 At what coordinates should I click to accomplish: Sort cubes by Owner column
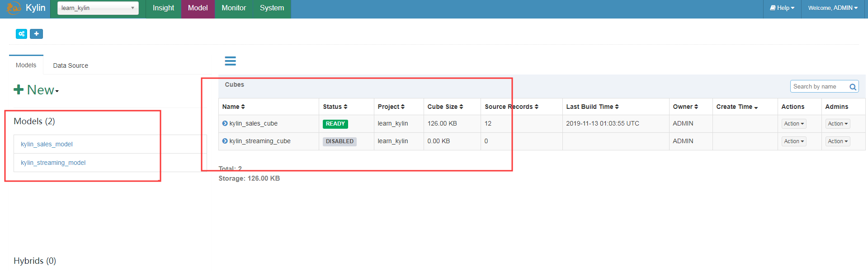tap(685, 107)
